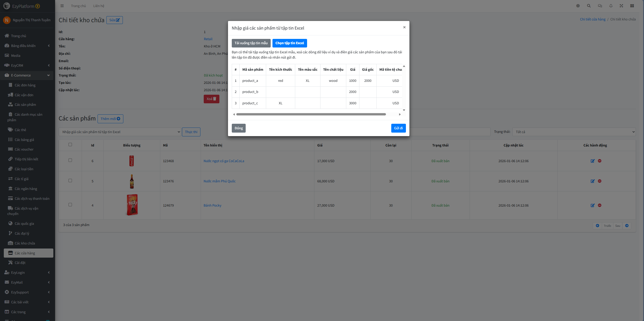Open the bulk action dropdown for Excel import
Image resolution: width=644 pixels, height=321 pixels.
[120, 132]
